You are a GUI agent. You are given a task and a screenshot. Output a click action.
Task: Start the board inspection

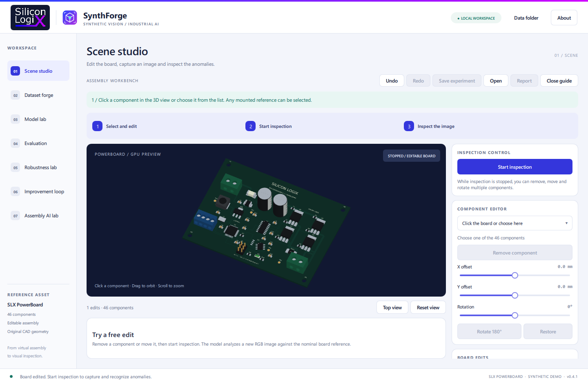pos(515,167)
